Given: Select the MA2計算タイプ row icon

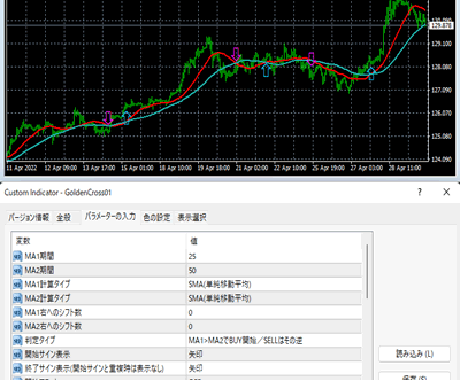Looking at the screenshot, I should 18,298.
